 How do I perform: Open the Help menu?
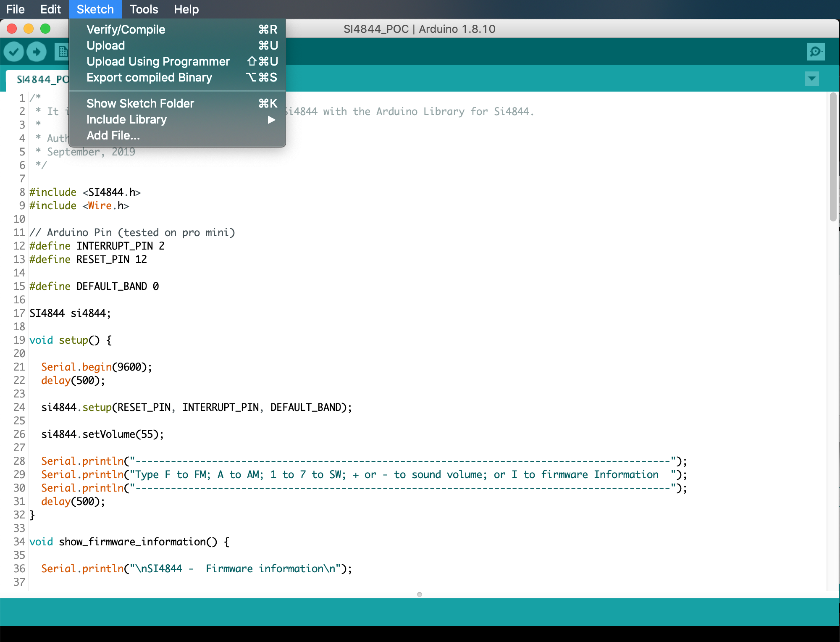(x=186, y=9)
